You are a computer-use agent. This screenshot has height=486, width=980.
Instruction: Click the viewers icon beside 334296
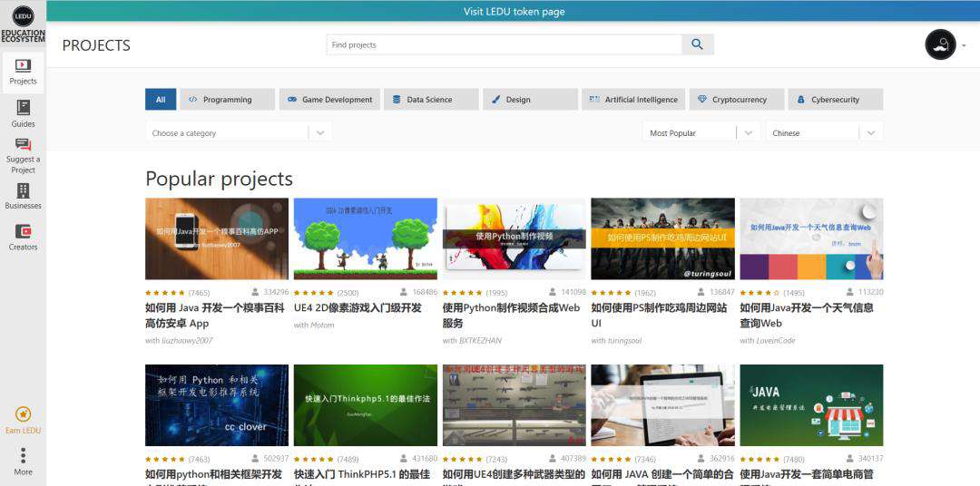pos(256,292)
